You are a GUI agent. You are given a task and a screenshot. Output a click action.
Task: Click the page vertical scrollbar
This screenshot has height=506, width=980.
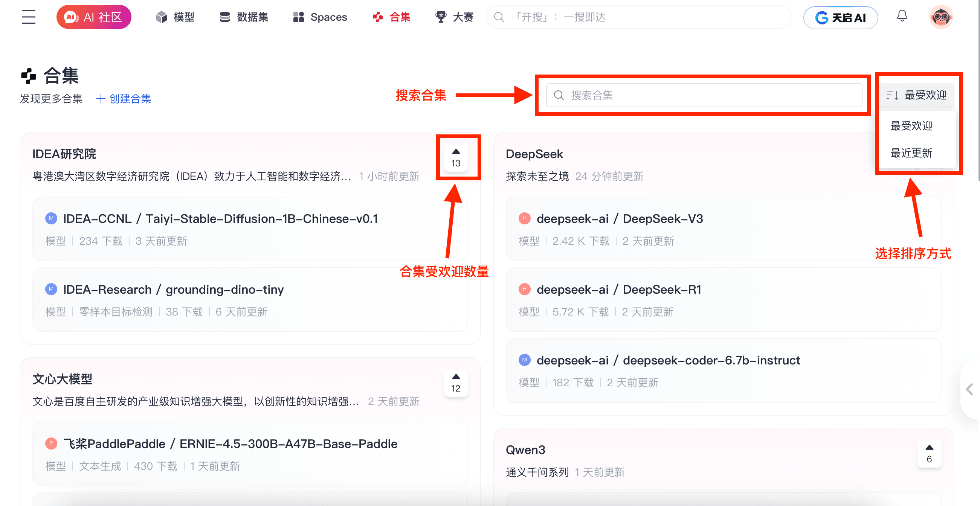[978, 91]
